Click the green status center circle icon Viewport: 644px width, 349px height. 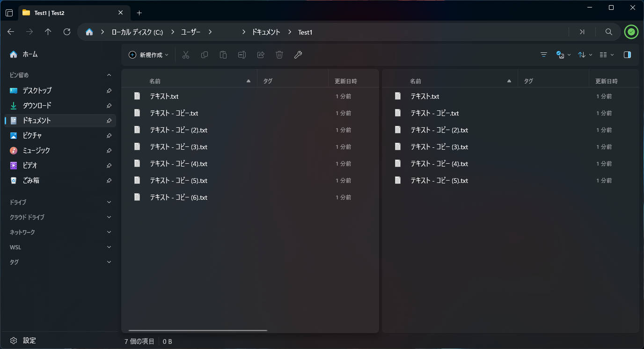[631, 32]
